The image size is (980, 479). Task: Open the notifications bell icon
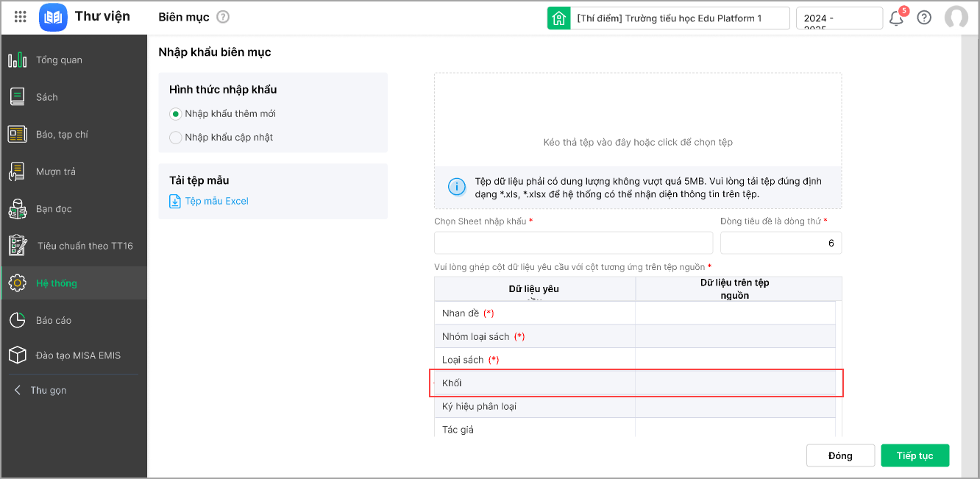click(x=896, y=18)
